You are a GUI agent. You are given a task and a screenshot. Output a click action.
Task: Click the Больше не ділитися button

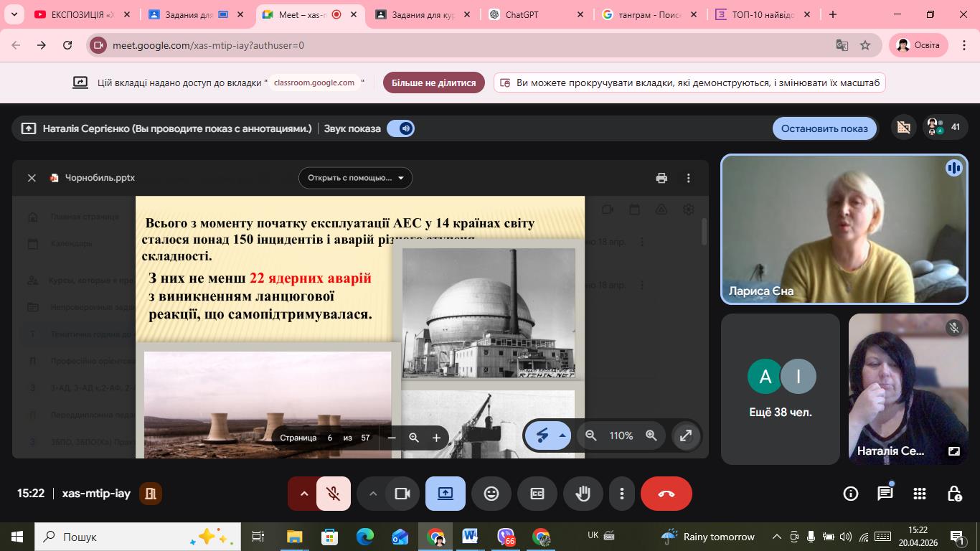tap(433, 83)
